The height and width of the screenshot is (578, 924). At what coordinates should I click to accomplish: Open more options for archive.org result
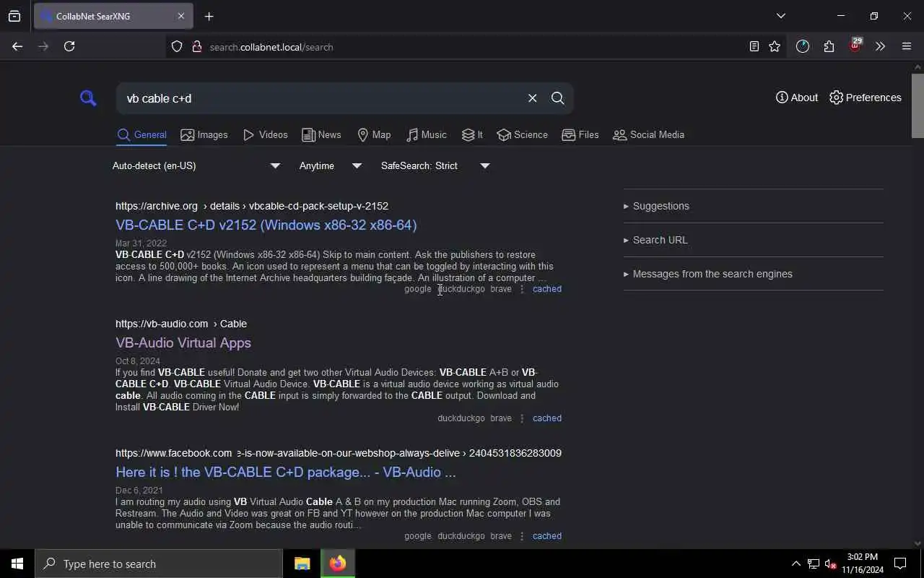pyautogui.click(x=522, y=289)
